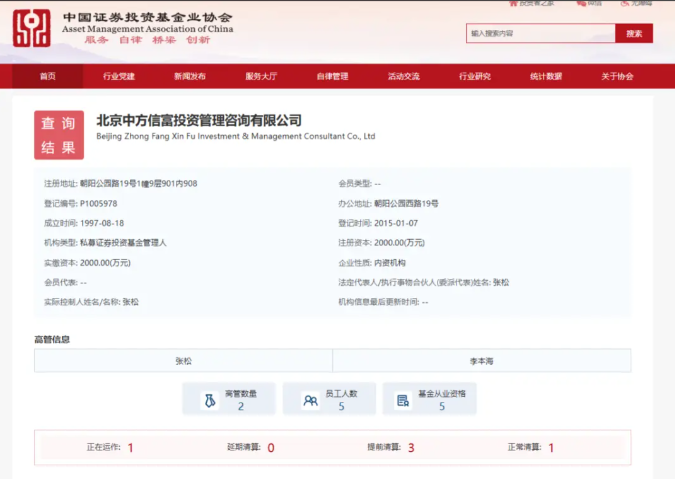675x479 pixels.
Task: Select executive 李本海 tab
Action: tap(481, 360)
